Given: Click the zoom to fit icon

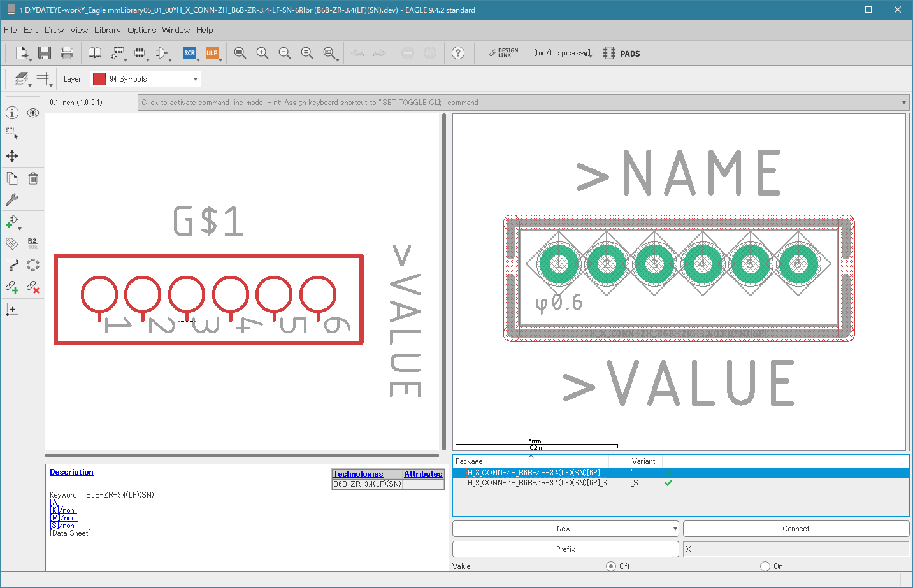Looking at the screenshot, I should point(240,53).
